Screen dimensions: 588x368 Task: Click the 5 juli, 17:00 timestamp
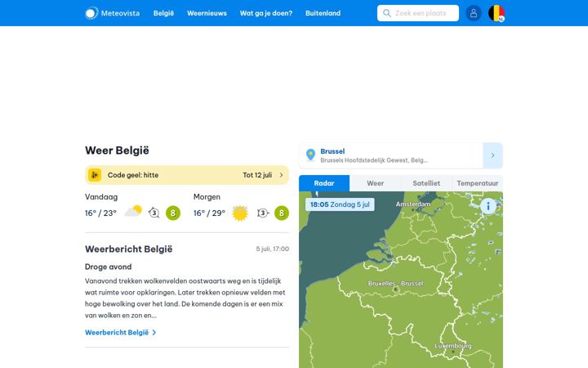pyautogui.click(x=272, y=249)
